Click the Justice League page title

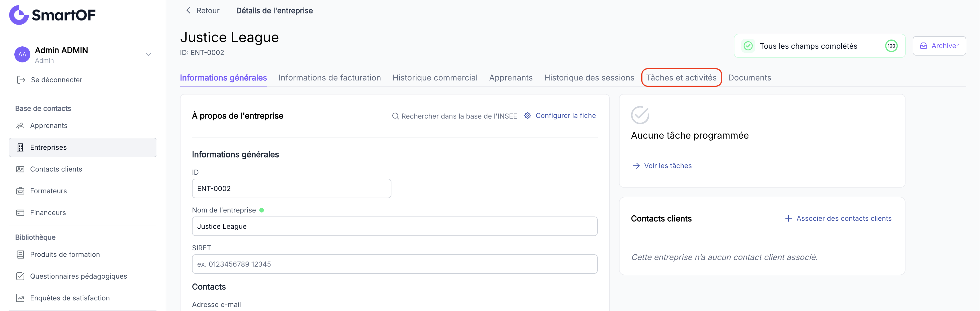(x=230, y=37)
